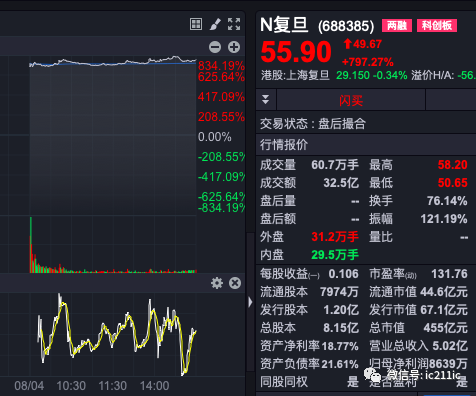Click the turnover rate 76.14%

pos(447,201)
